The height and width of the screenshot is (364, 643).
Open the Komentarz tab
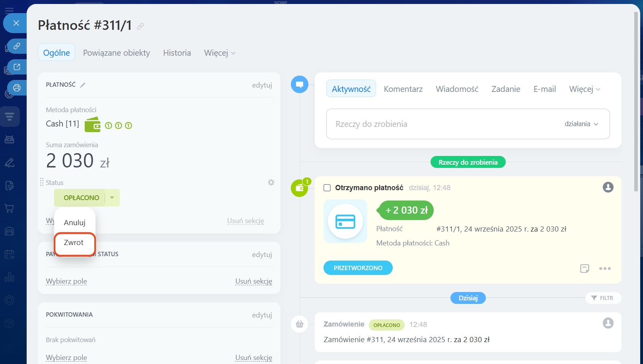coord(403,89)
